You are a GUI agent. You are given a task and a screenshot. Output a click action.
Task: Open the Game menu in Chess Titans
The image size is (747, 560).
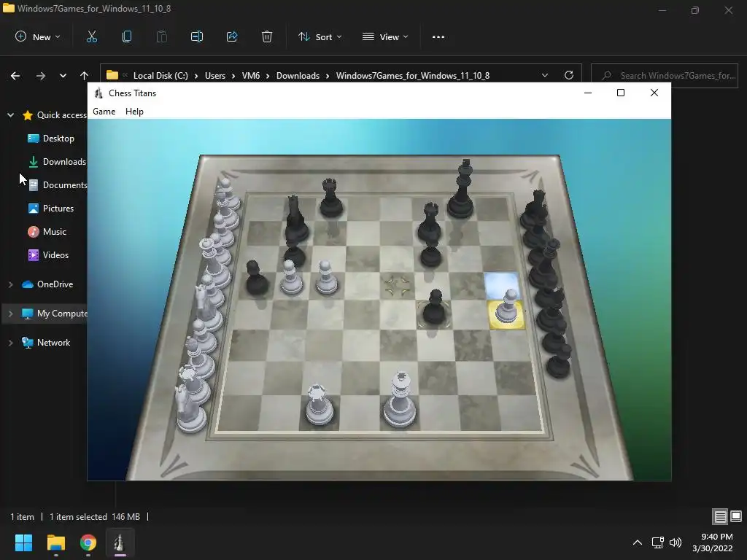(x=104, y=112)
